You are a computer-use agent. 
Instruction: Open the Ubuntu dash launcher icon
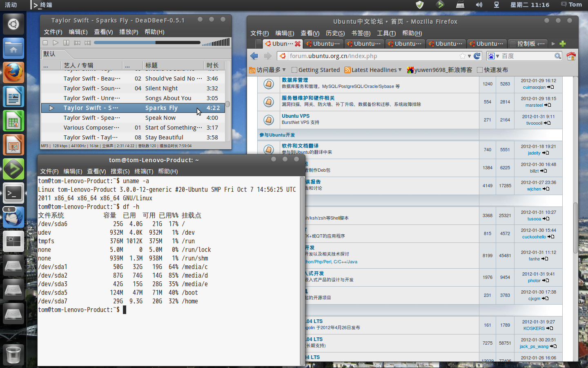pos(13,24)
